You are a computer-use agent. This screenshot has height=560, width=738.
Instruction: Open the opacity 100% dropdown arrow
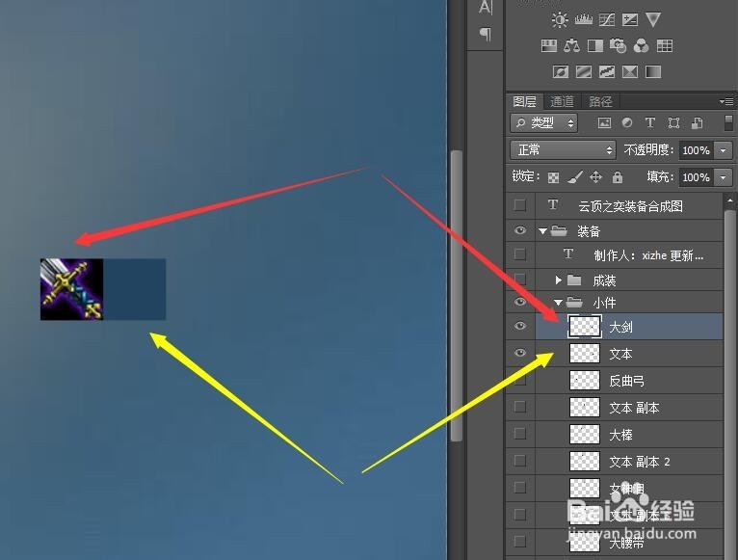coord(724,150)
